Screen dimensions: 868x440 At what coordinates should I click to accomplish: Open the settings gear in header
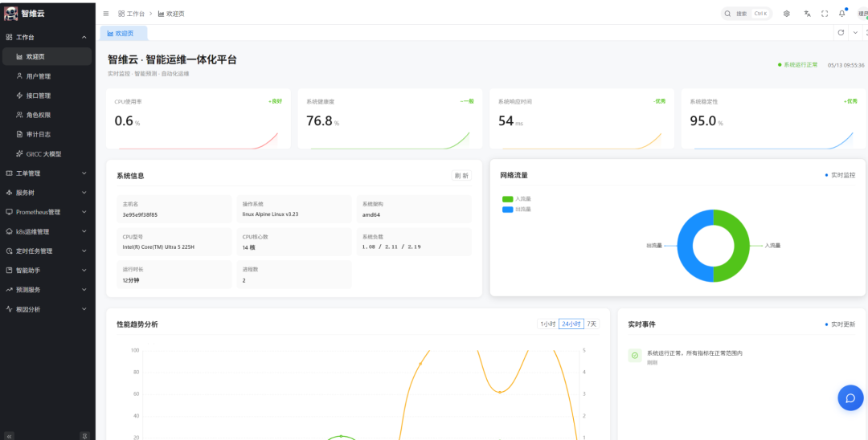pyautogui.click(x=787, y=14)
